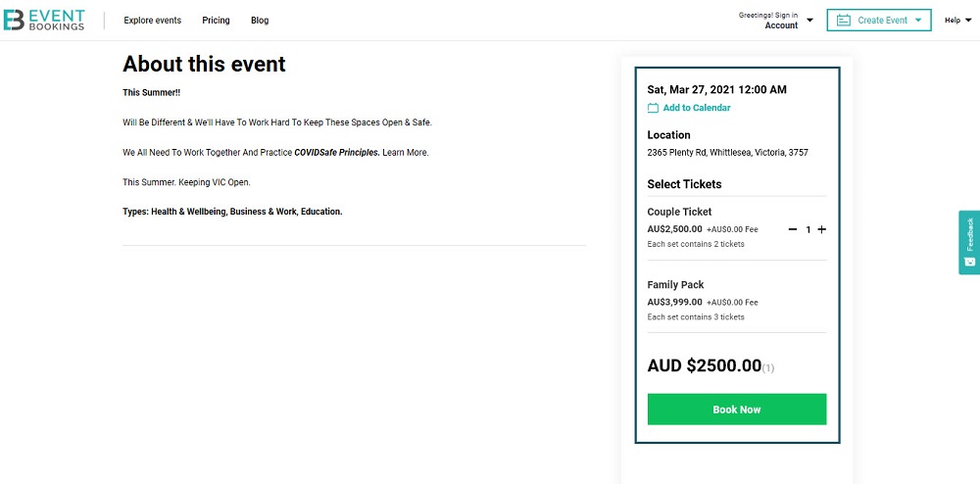Open Explore events in the navigation
Image resolution: width=980 pixels, height=484 pixels.
coord(153,20)
